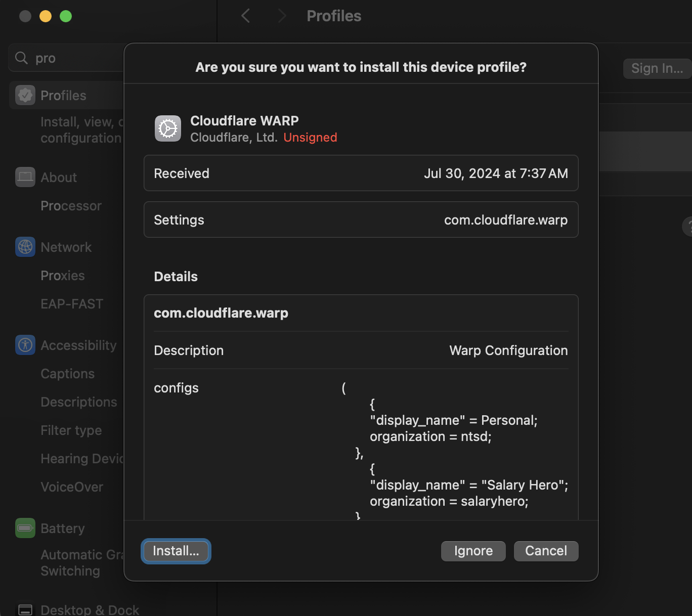
Task: Click the forward navigation arrow
Action: [281, 16]
